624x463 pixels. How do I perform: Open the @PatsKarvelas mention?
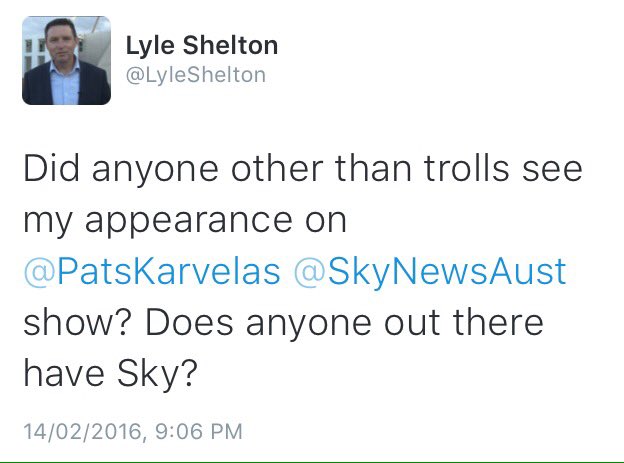pos(152,272)
